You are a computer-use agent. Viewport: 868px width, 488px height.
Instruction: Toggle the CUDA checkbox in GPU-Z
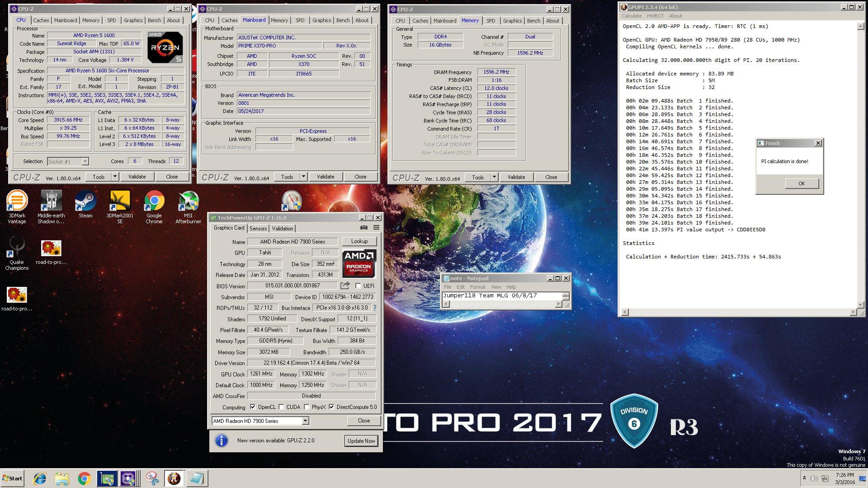point(281,407)
